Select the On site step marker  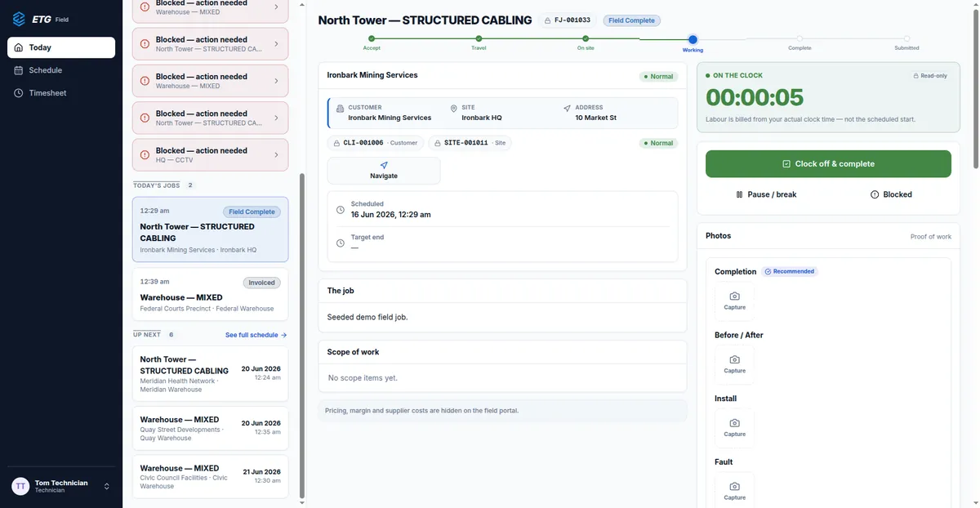tap(586, 38)
